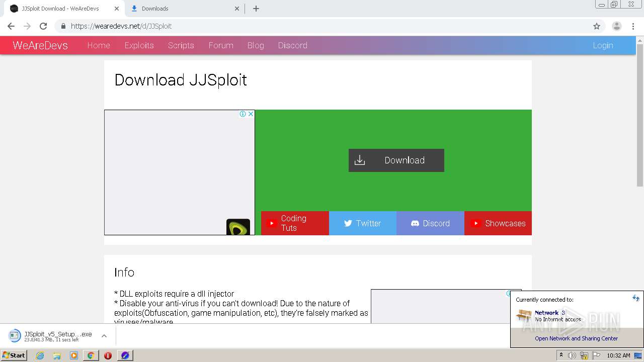View site info via padlock icon

[x=63, y=26]
